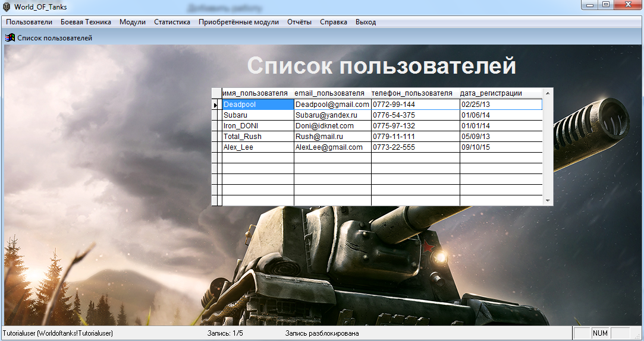Click phone cell 0776-54-375
Screen dimensions: 644x341
click(416, 115)
